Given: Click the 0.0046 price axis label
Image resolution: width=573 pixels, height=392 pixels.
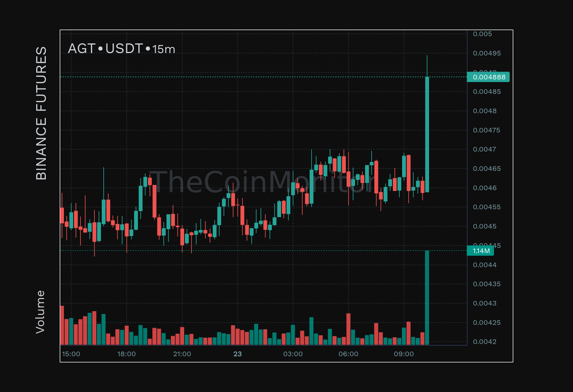Looking at the screenshot, I should (485, 188).
